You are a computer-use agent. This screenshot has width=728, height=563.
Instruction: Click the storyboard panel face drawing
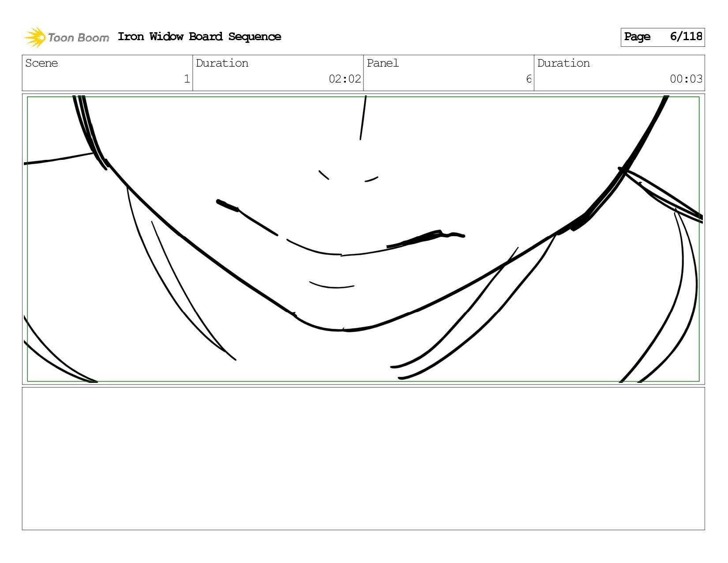[363, 239]
